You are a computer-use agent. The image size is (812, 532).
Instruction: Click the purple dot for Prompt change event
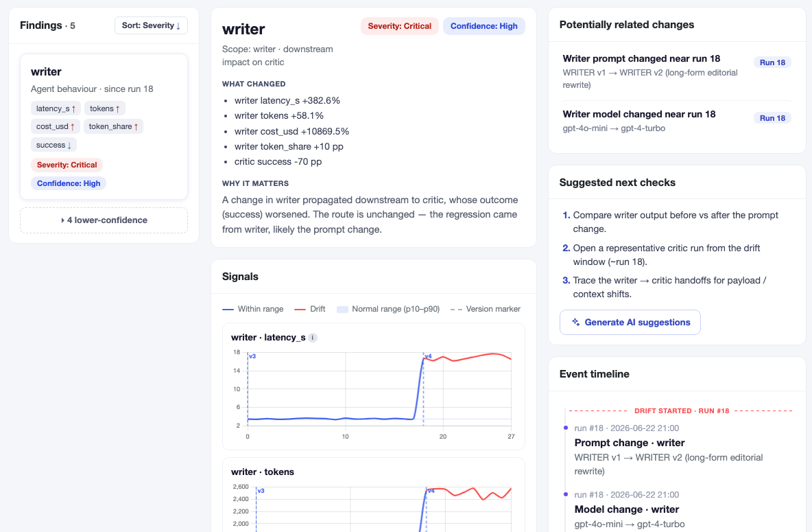coord(566,428)
